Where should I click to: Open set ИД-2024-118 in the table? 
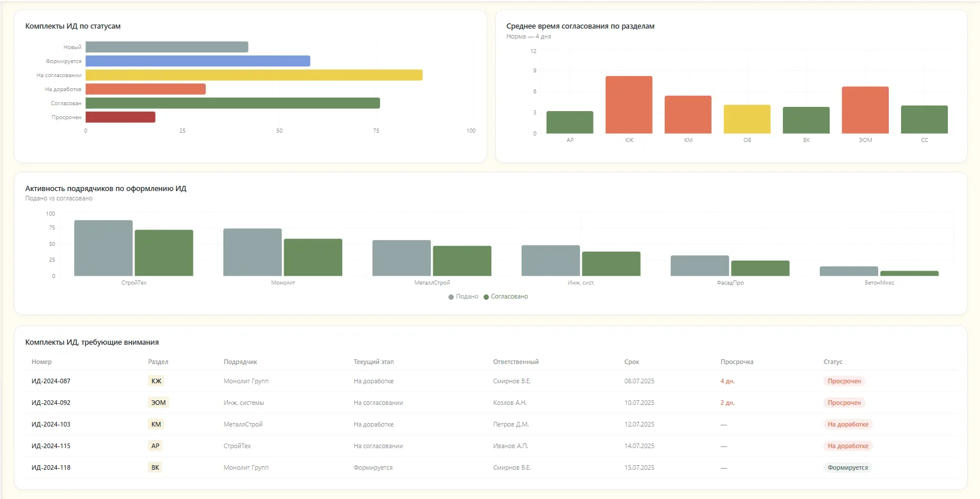click(51, 467)
